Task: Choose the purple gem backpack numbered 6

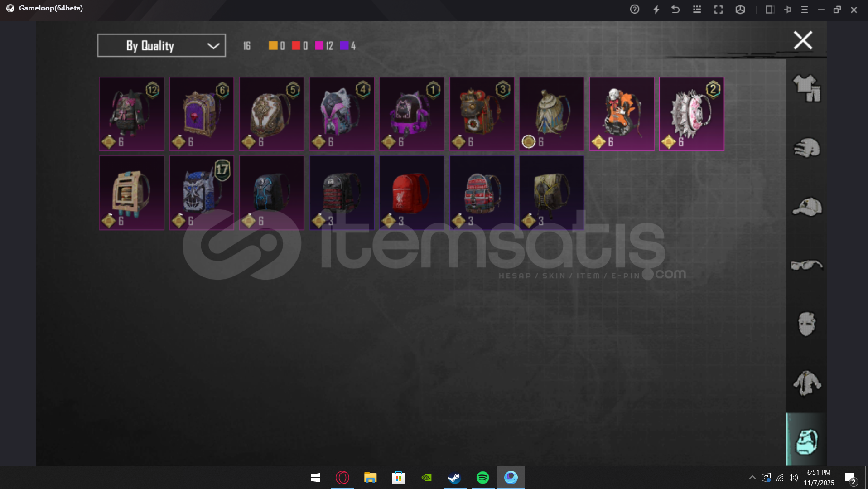Action: point(202,114)
